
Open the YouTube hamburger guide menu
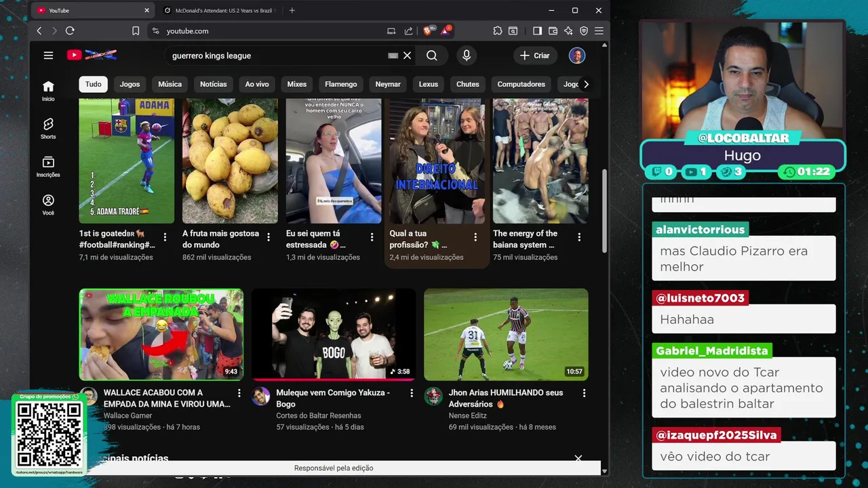tap(48, 56)
